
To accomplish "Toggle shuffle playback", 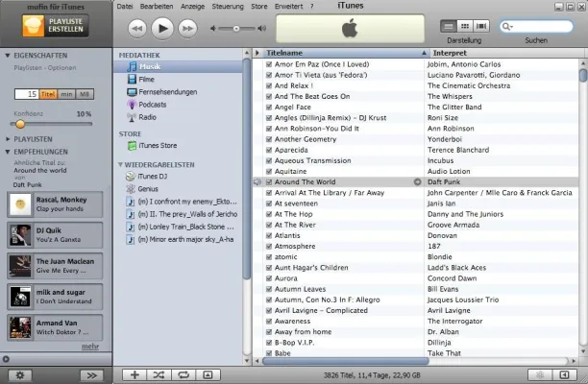I will point(159,375).
